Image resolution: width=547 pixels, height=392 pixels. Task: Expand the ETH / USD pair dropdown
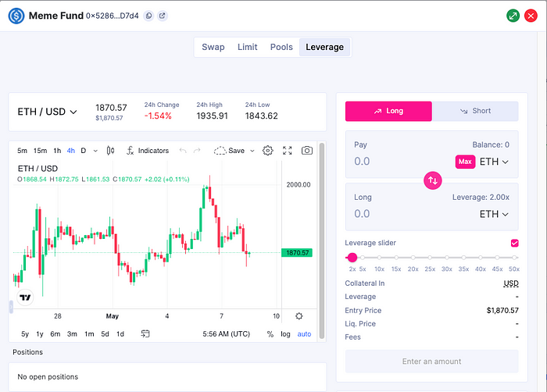click(48, 112)
